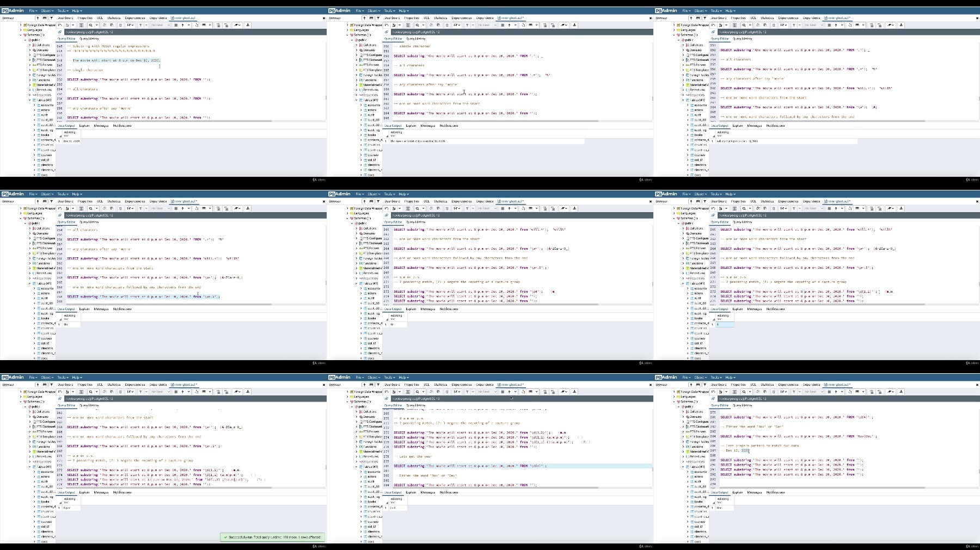Click Download as CSV icon in center frame
Screen dimensions: 980x550
(574, 208)
